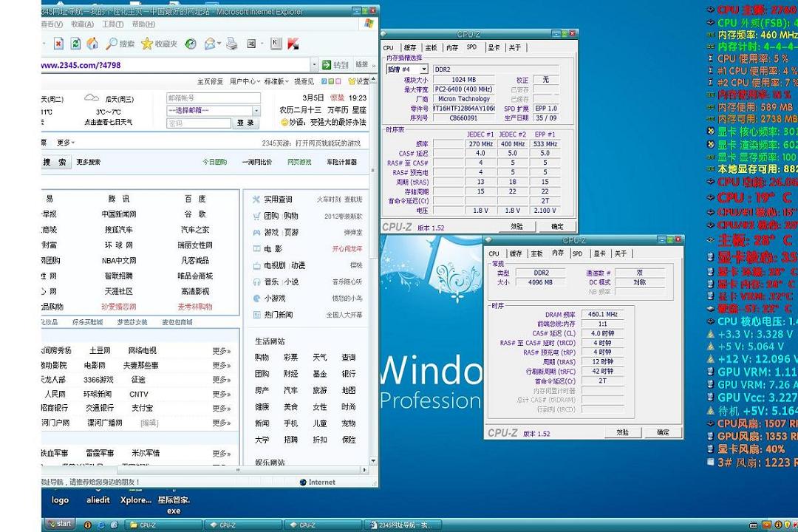The width and height of the screenshot is (798, 532).
Task: Open the 收藏(A) menu in IE
Action: pyautogui.click(x=83, y=24)
